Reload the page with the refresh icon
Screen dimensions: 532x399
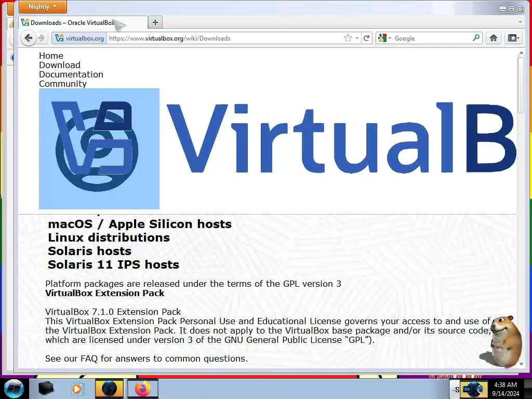click(x=366, y=38)
